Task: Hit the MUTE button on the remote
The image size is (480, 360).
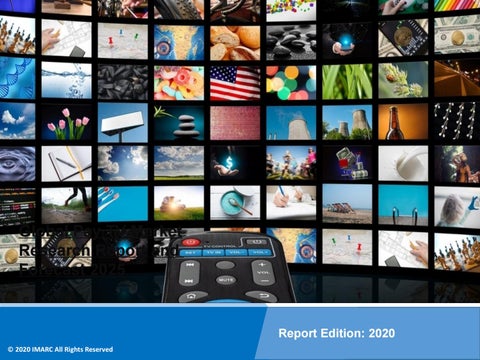Action: pos(226,280)
